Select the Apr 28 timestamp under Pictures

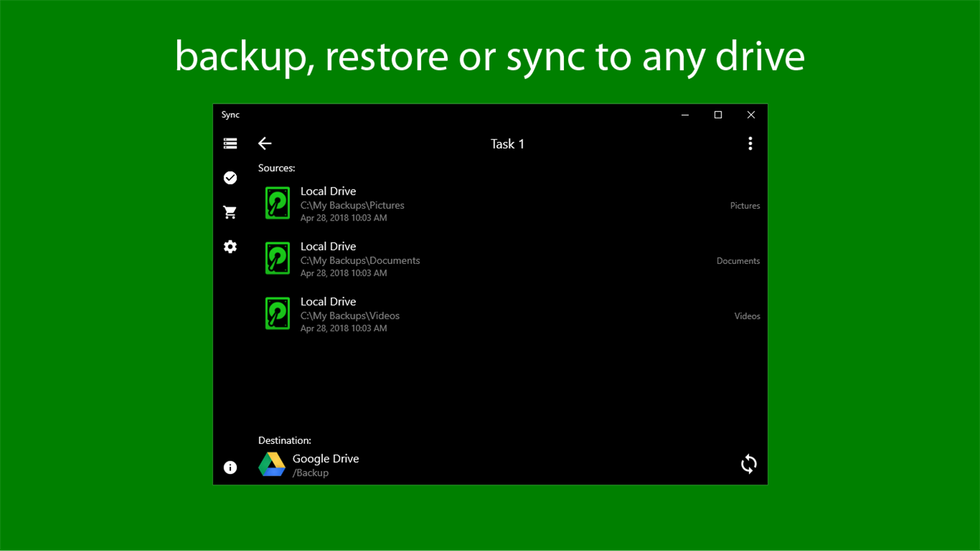click(x=343, y=218)
